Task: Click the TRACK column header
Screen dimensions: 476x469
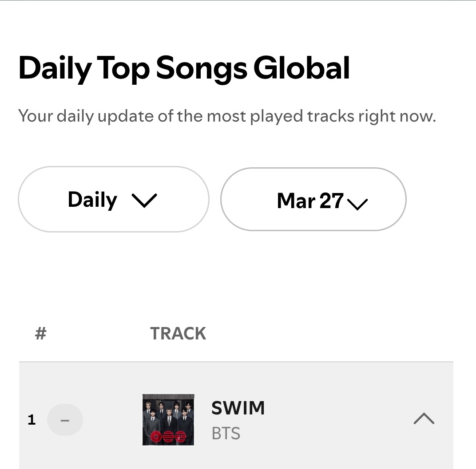Action: (178, 334)
